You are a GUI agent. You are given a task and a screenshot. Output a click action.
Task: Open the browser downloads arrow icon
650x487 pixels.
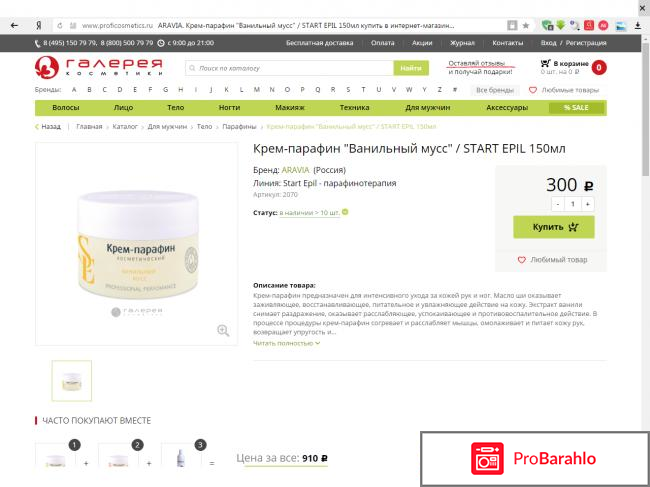click(x=638, y=26)
